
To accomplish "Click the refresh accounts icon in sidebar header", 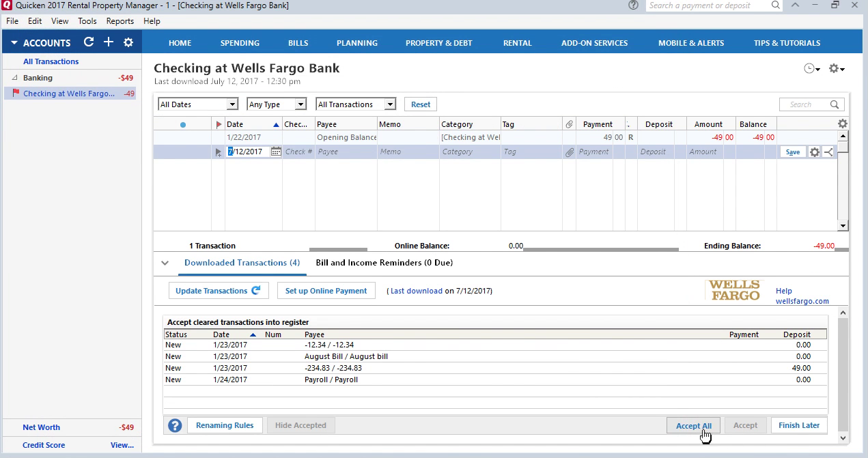I will [88, 42].
